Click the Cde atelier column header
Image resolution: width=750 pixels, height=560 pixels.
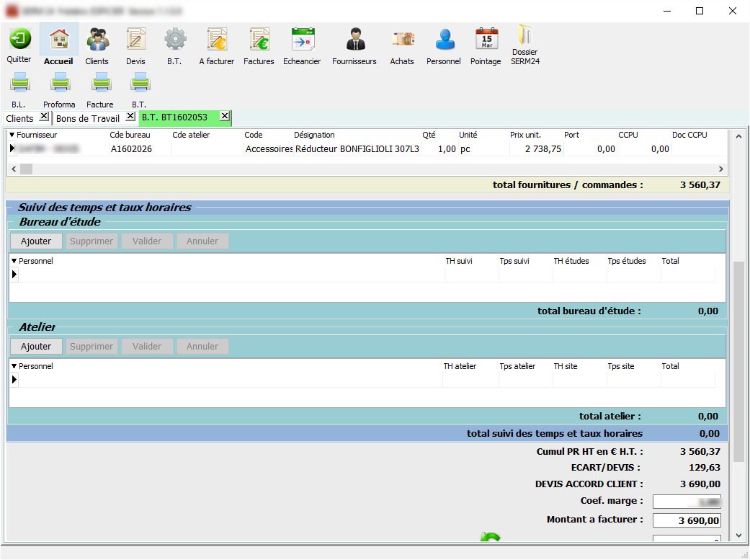(191, 135)
